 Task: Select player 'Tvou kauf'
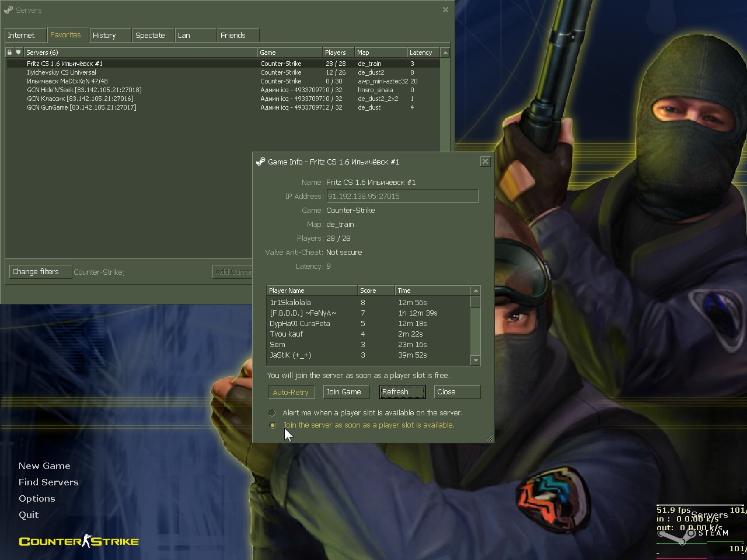click(x=369, y=334)
